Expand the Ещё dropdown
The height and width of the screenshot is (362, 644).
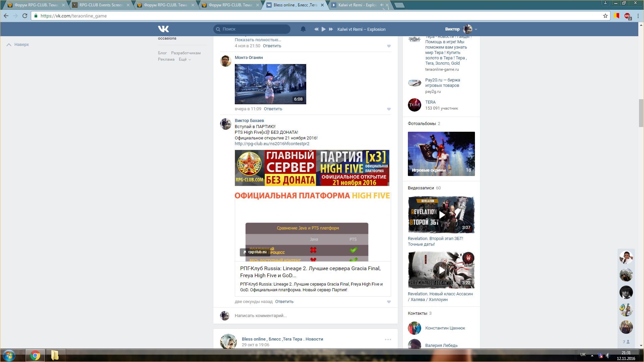(184, 59)
